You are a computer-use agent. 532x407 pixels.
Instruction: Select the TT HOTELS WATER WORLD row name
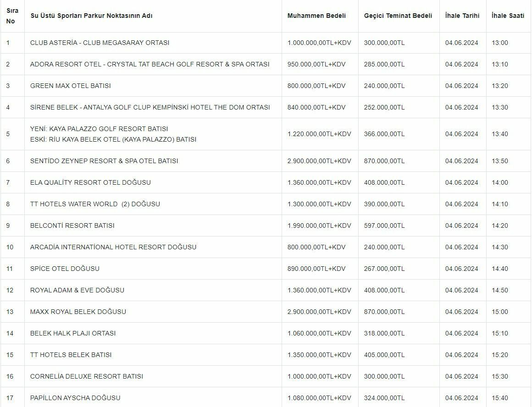[x=95, y=204]
